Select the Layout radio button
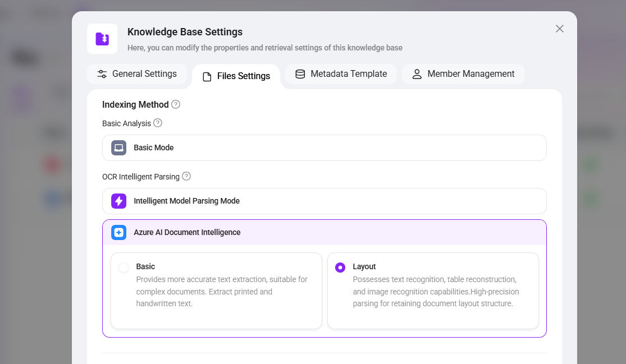This screenshot has height=364, width=626. click(x=340, y=268)
